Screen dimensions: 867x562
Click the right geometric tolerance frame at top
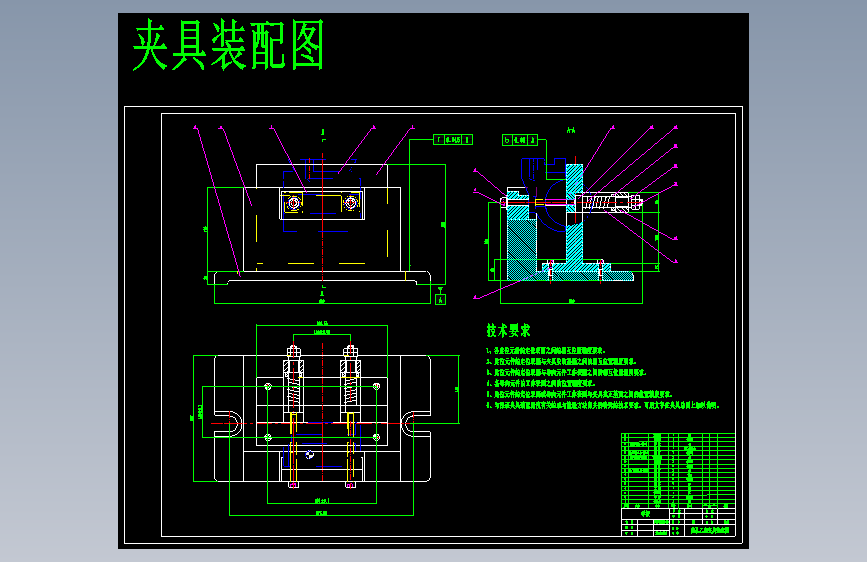[520, 140]
